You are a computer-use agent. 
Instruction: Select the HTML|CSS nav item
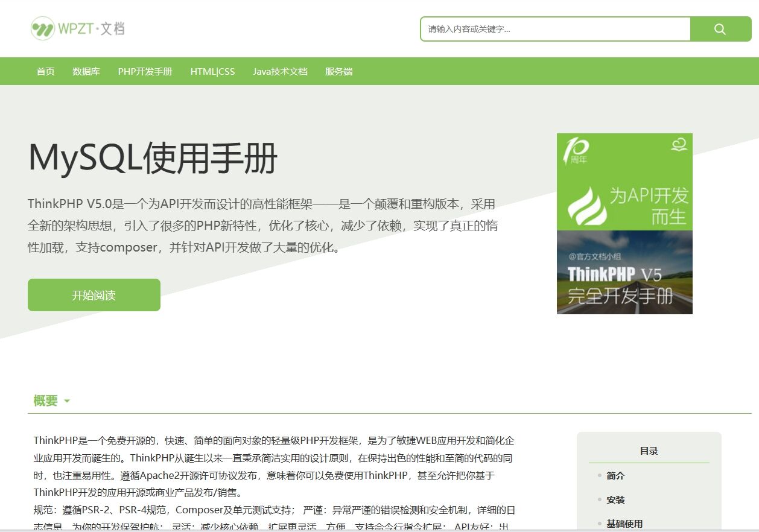[213, 71]
